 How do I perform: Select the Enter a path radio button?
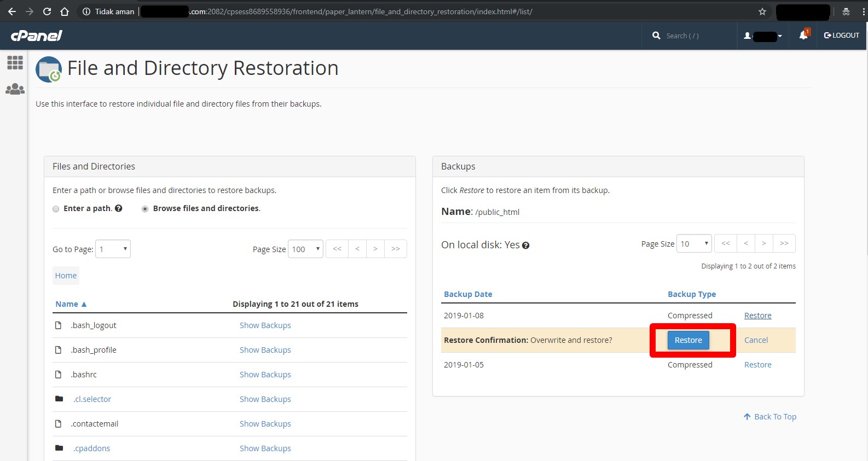56,209
